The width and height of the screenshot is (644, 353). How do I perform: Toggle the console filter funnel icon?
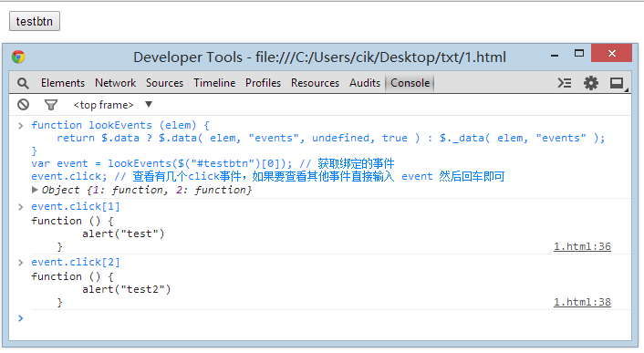pos(51,105)
